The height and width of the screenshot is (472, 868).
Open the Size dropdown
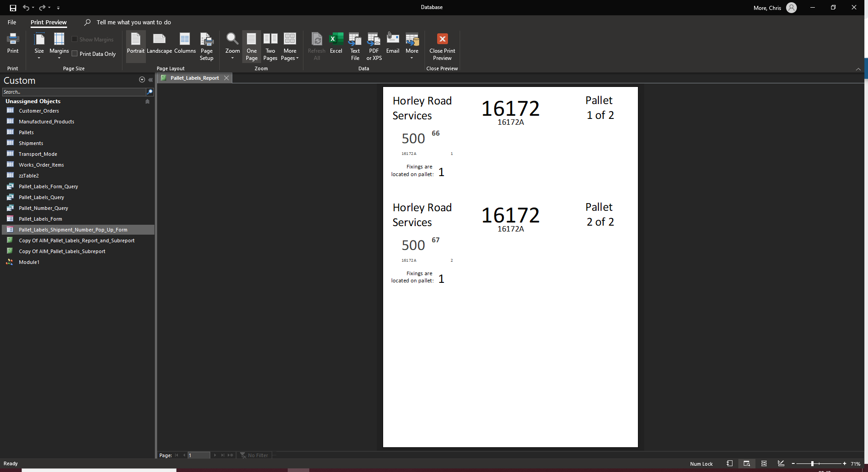pos(39,46)
